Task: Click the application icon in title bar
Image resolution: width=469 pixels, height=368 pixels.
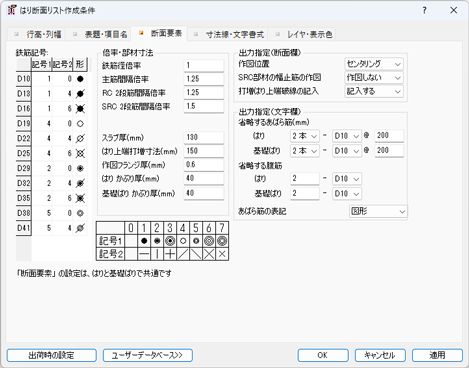Action: (12, 10)
